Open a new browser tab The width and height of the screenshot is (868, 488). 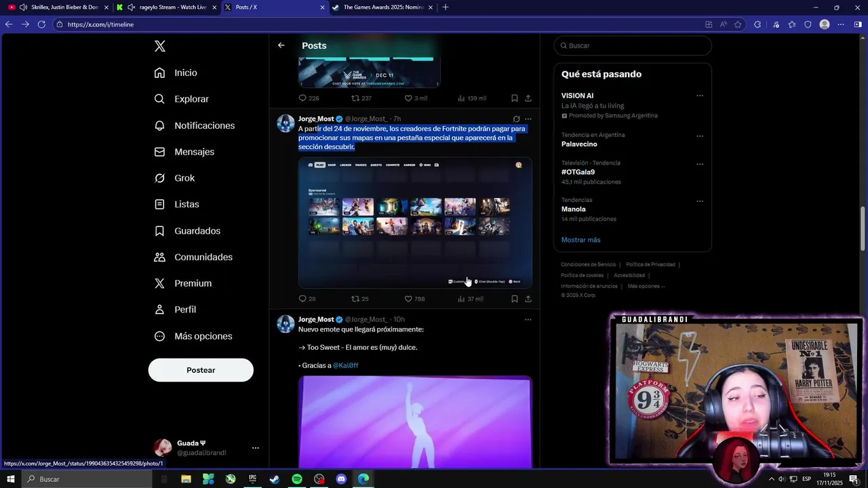point(446,7)
